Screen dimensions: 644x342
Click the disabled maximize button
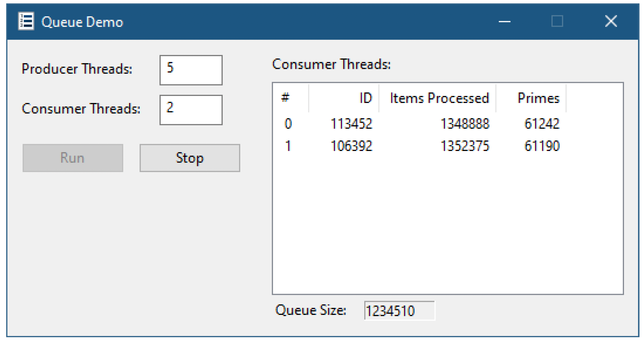click(557, 21)
